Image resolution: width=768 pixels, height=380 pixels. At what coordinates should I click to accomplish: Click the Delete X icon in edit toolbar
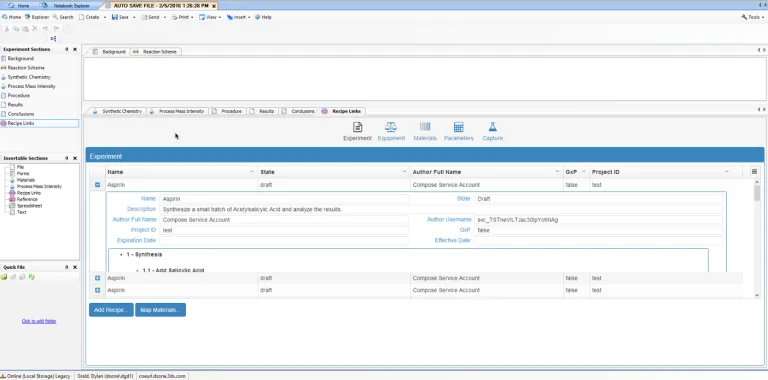35,29
